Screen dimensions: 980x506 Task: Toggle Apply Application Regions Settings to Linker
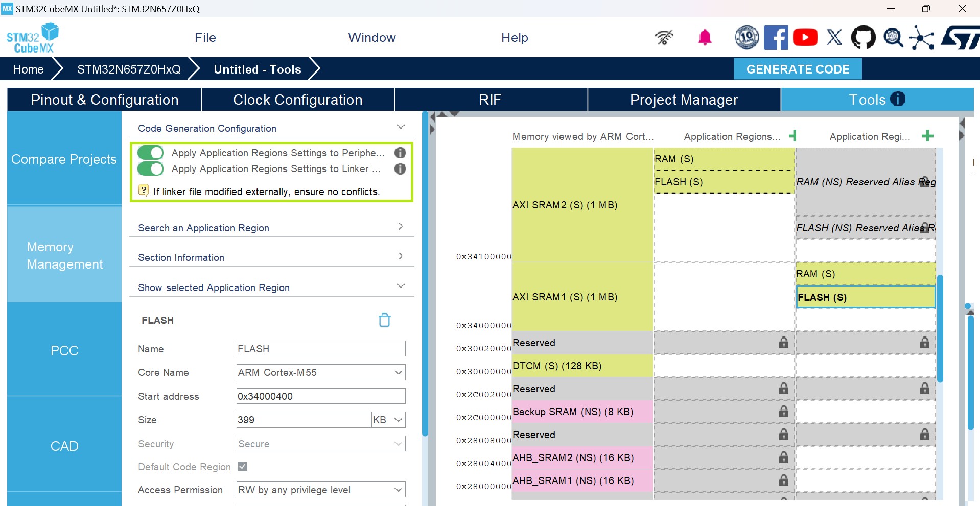pyautogui.click(x=151, y=168)
